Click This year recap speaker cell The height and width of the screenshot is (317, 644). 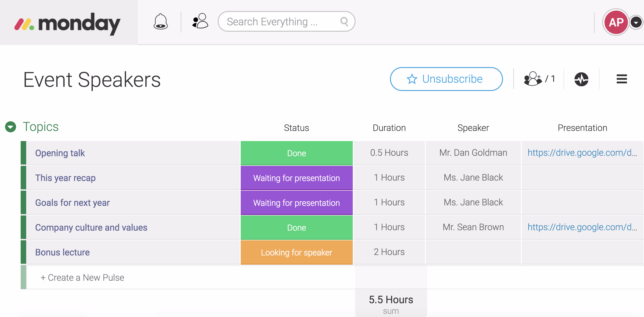(x=473, y=178)
